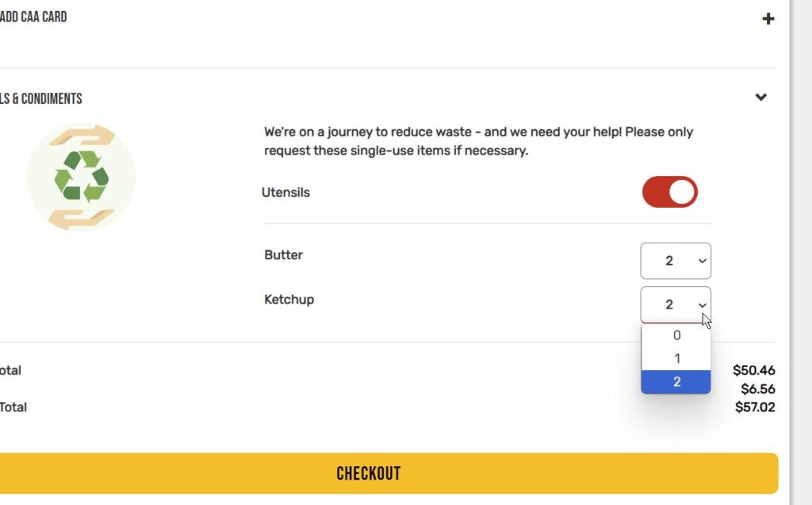This screenshot has width=812, height=505.
Task: Click the Ketchup label
Action: click(289, 300)
